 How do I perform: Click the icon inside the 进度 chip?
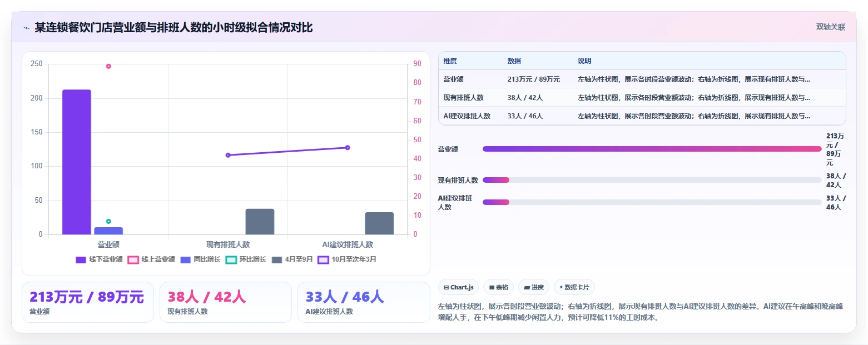coord(527,287)
